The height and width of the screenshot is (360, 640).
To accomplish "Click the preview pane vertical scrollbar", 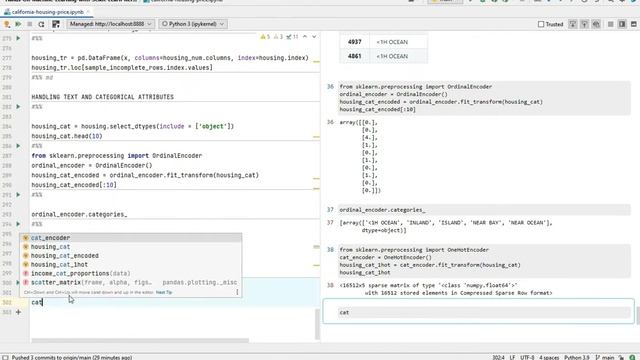I will click(638, 315).
